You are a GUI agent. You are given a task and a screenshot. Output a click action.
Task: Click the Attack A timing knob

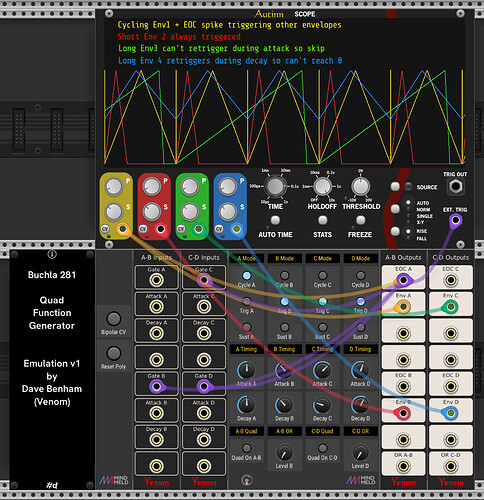click(246, 370)
